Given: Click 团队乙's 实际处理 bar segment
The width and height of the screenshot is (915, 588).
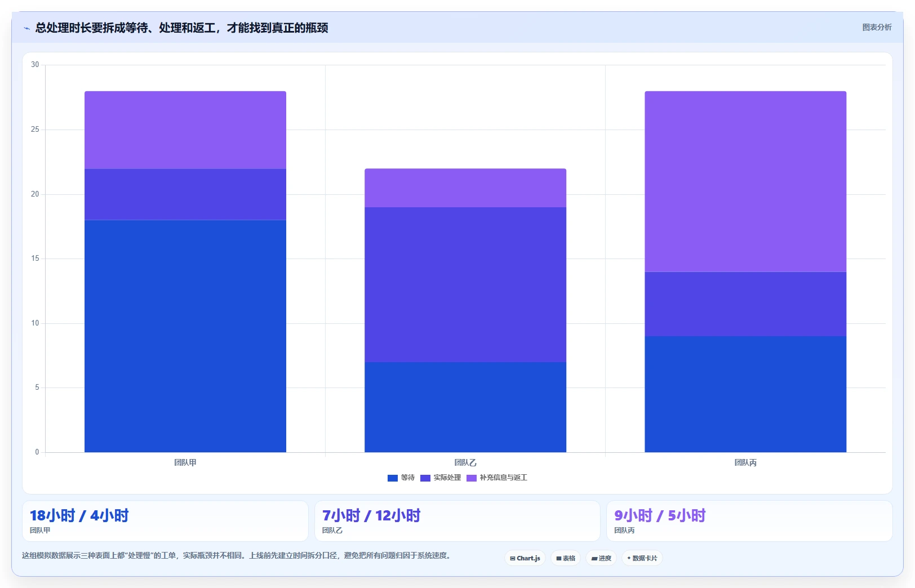Looking at the screenshot, I should tap(465, 284).
